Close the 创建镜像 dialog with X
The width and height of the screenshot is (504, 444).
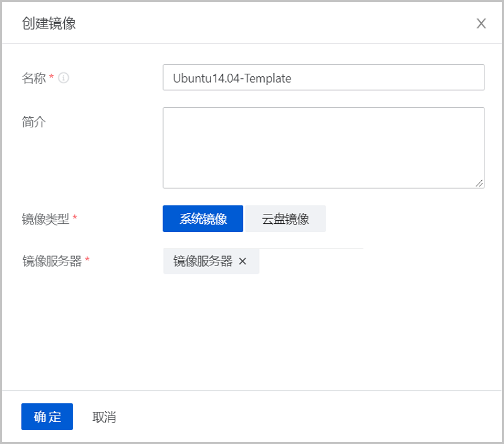481,24
